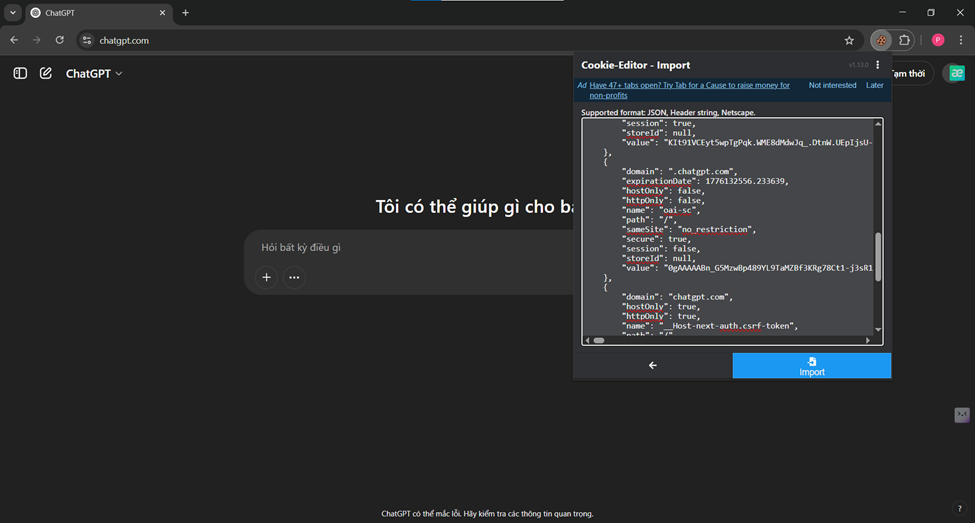
Task: Open the ChatGPT sidebar panel icon
Action: pos(20,73)
